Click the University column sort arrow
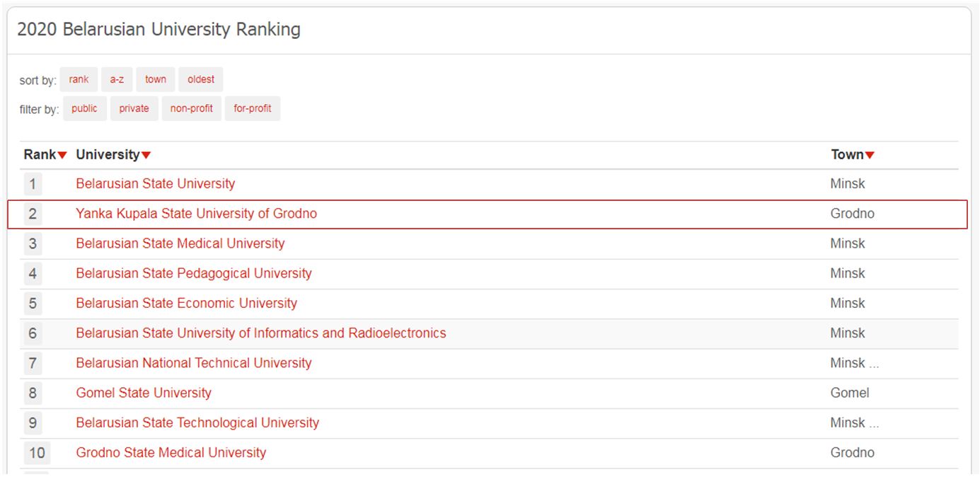The width and height of the screenshot is (980, 477). [x=146, y=155]
